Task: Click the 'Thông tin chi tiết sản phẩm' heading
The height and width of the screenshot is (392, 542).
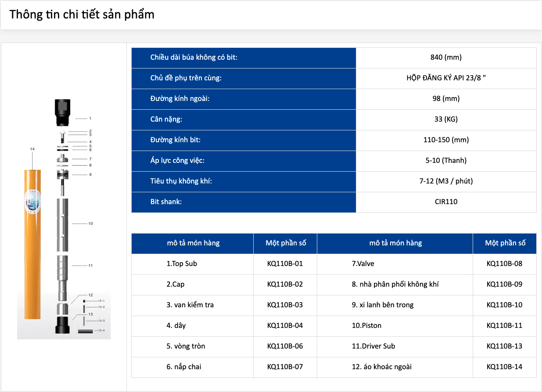Action: [82, 14]
